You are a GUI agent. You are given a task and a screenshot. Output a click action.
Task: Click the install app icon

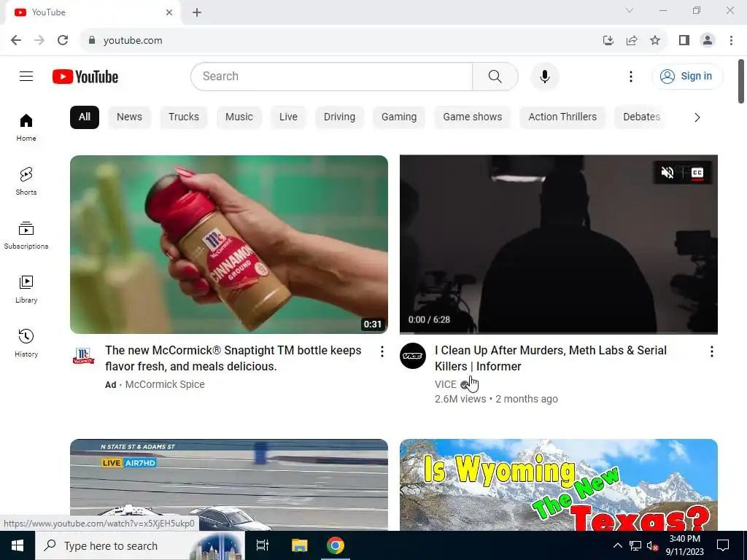click(608, 40)
